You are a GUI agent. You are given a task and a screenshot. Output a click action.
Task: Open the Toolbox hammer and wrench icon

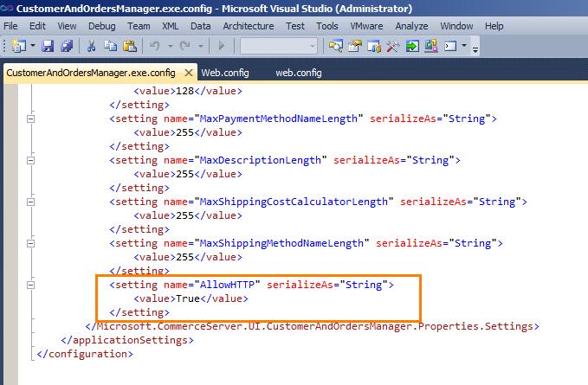coord(392,46)
